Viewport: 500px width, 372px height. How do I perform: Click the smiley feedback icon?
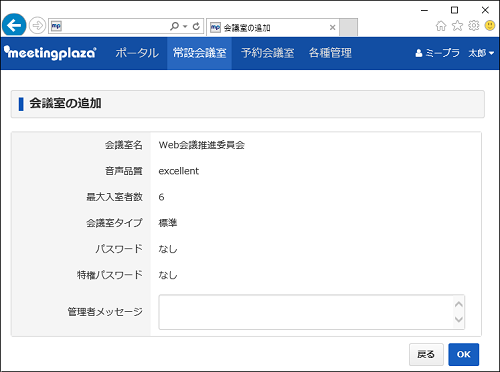pyautogui.click(x=490, y=26)
